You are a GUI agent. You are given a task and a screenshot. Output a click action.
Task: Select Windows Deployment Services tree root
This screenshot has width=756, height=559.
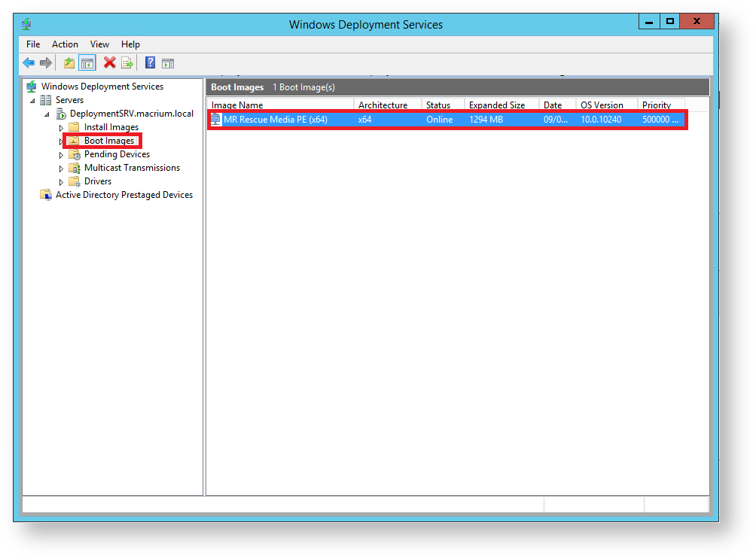[x=102, y=87]
